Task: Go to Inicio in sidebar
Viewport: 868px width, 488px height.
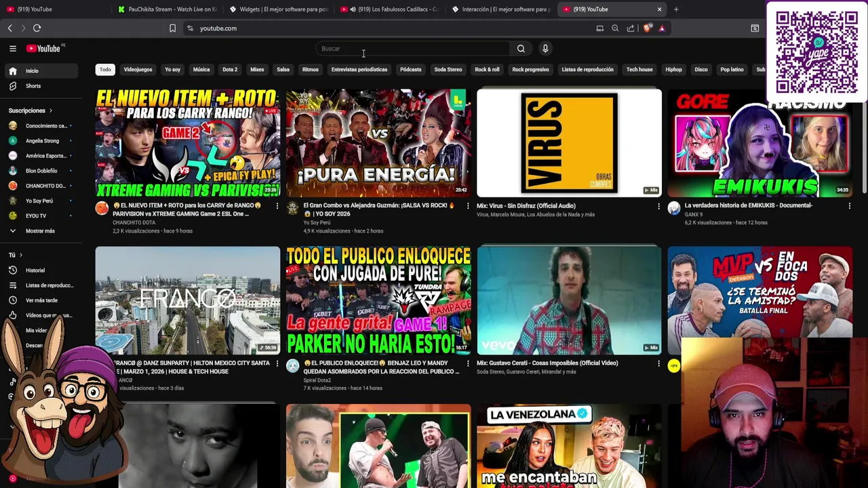Action: pyautogui.click(x=41, y=71)
